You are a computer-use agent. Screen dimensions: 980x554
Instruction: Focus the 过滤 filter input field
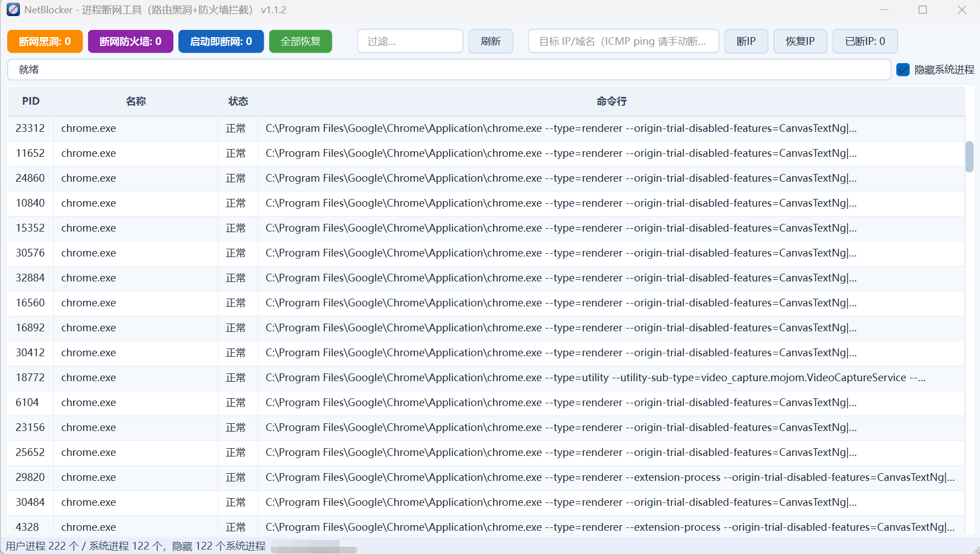[x=411, y=42]
